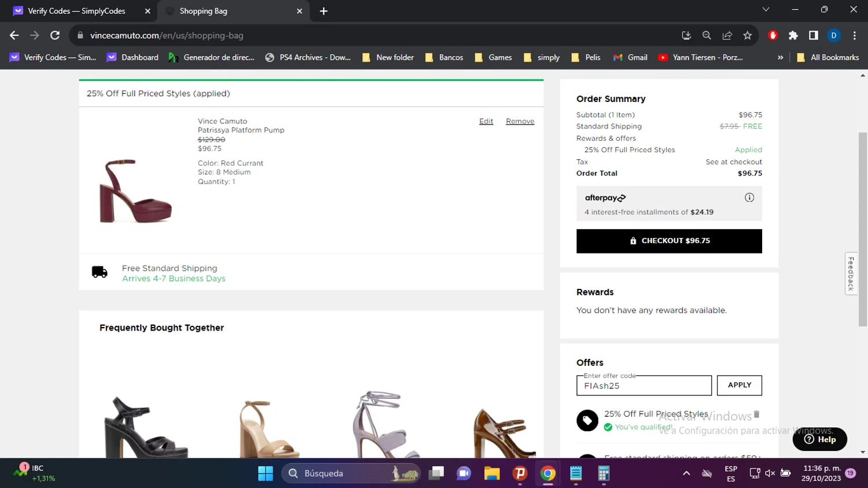Open the Help chat button
The image size is (868, 488).
tap(820, 439)
